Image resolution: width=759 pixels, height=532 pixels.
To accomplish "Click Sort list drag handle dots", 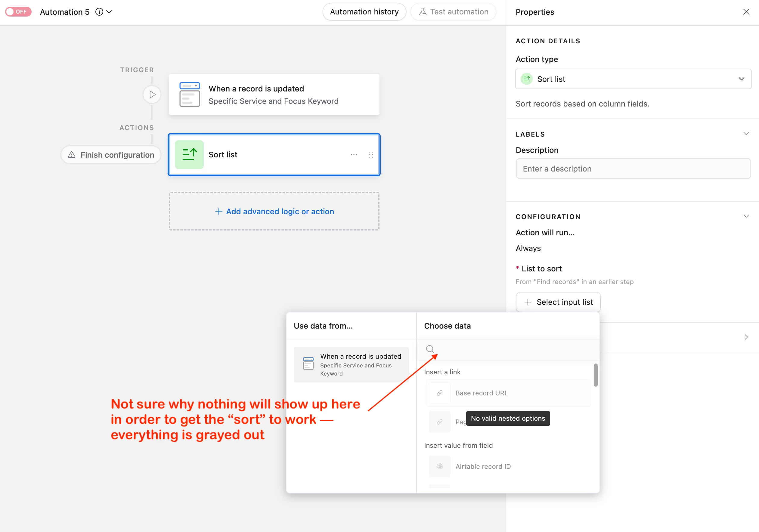I will click(x=371, y=155).
